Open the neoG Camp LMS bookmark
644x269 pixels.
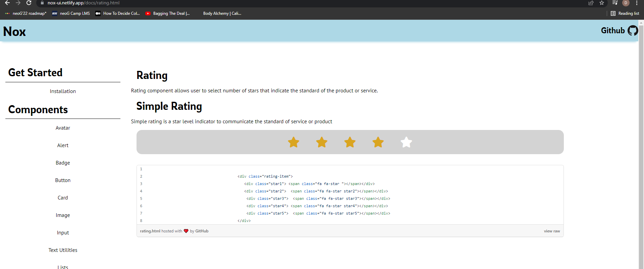pyautogui.click(x=71, y=13)
